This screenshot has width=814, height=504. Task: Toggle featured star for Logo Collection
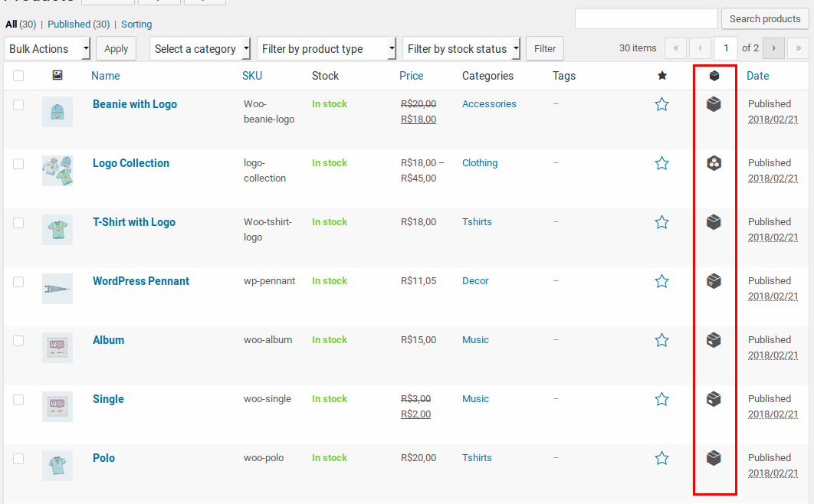(x=661, y=163)
